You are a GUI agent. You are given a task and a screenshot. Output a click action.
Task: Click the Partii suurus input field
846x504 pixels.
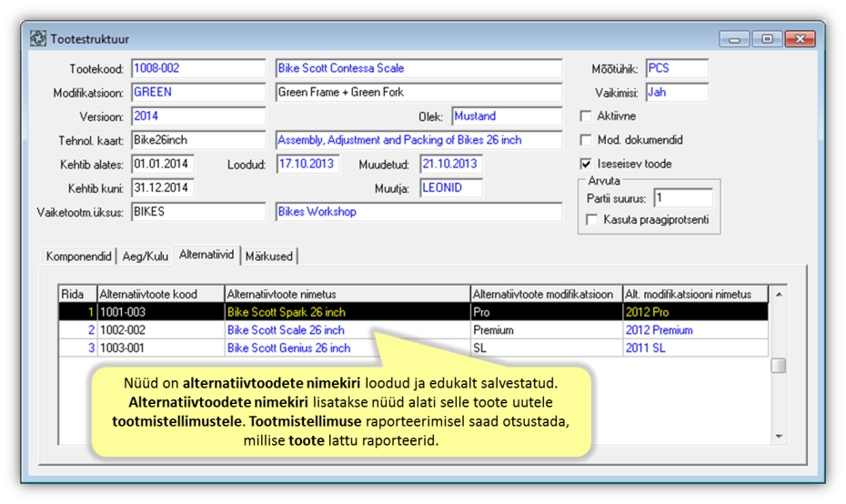(x=682, y=198)
